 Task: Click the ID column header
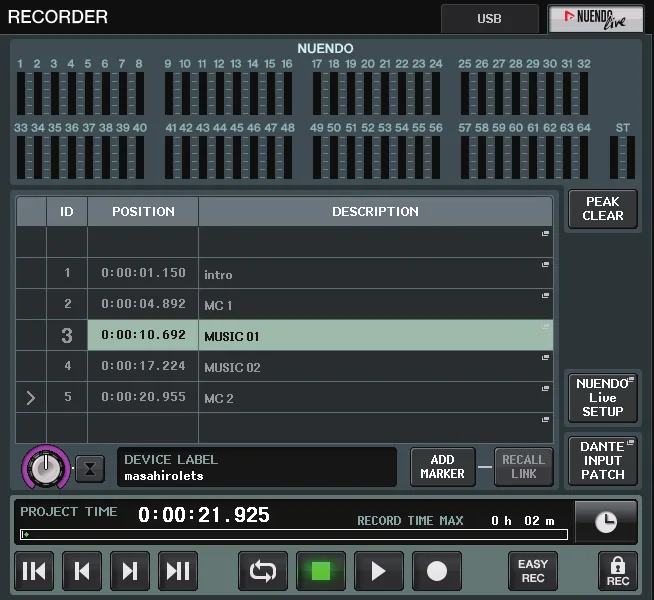[67, 211]
